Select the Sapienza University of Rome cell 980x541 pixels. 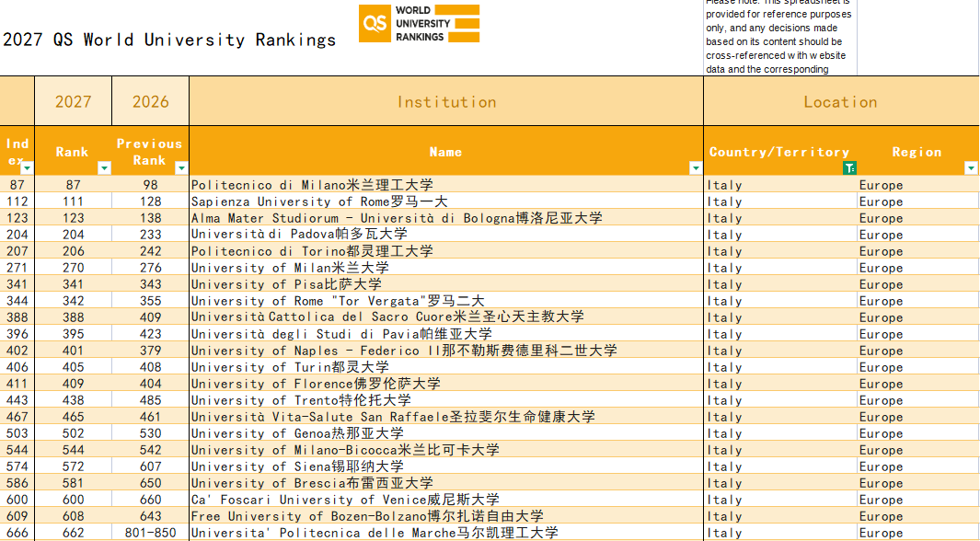point(446,201)
